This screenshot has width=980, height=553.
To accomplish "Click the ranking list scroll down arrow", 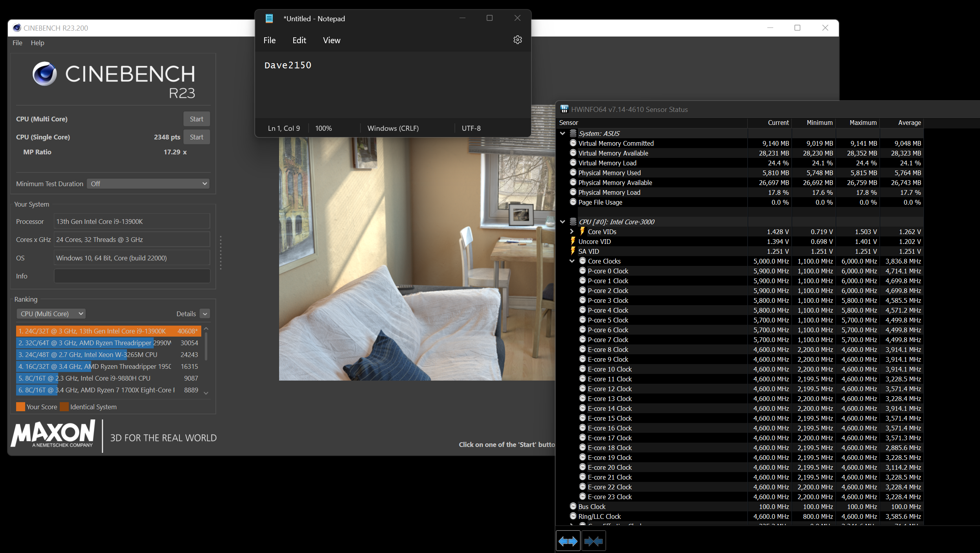I will click(206, 393).
